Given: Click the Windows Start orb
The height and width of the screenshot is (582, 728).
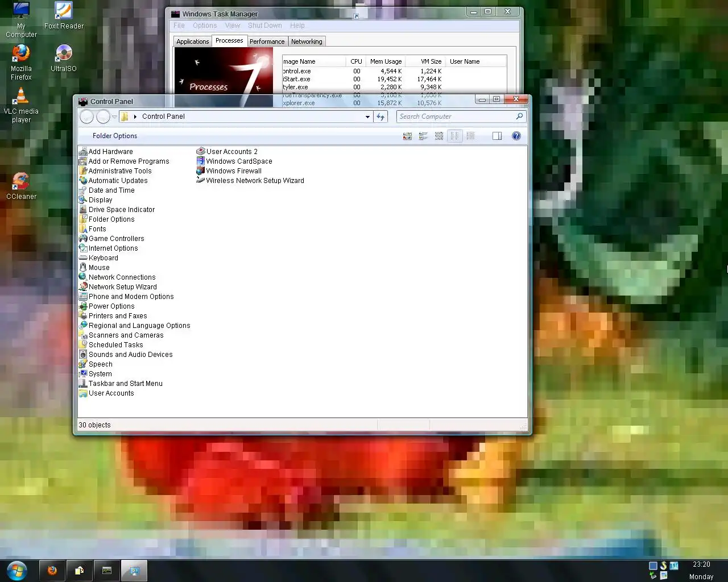Looking at the screenshot, I should [17, 570].
